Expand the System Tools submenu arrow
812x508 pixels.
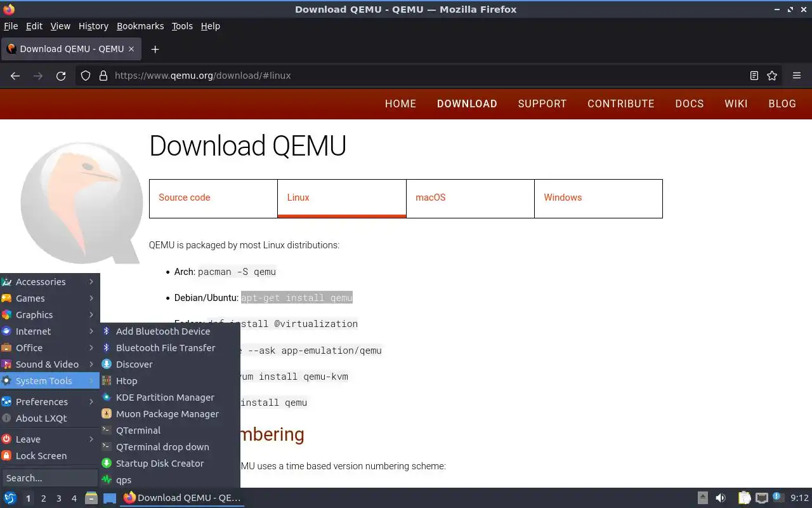click(91, 381)
